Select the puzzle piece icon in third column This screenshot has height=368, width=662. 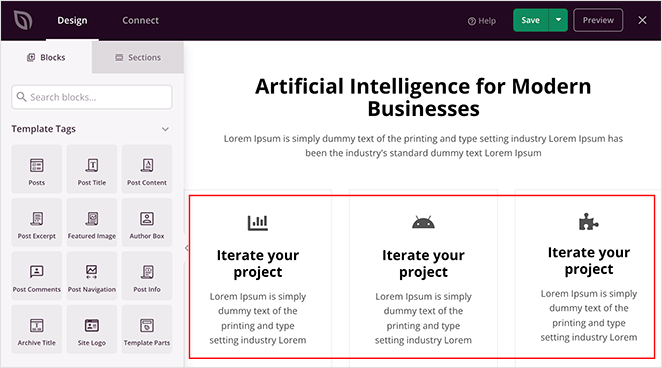click(x=589, y=222)
